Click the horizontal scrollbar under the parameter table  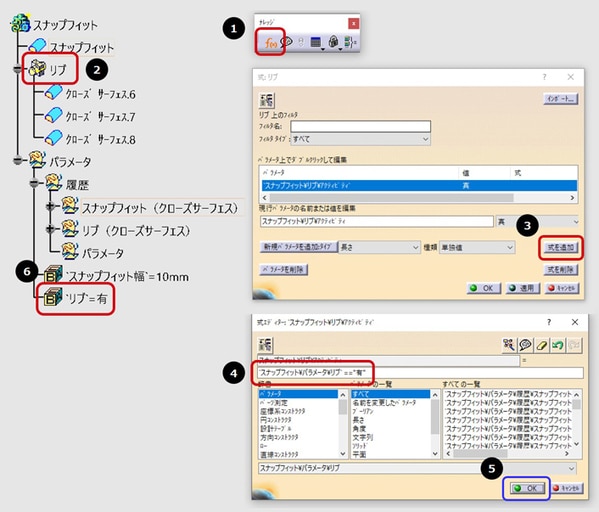[x=419, y=198]
